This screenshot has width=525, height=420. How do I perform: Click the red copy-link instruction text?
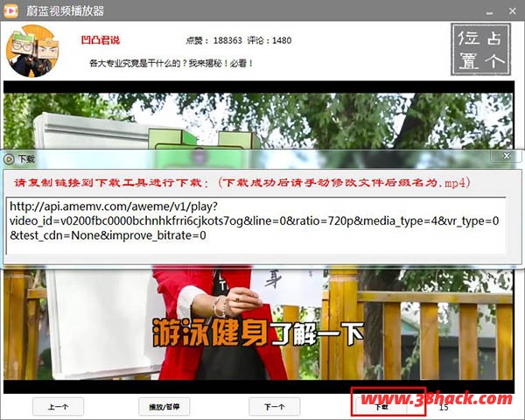pyautogui.click(x=250, y=183)
